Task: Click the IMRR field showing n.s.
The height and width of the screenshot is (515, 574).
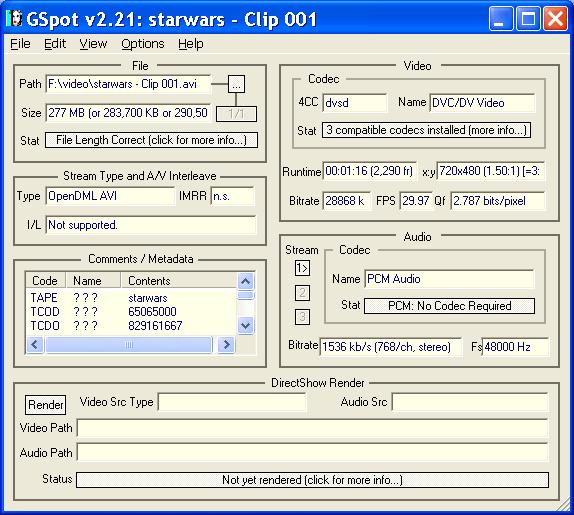Action: (x=232, y=196)
